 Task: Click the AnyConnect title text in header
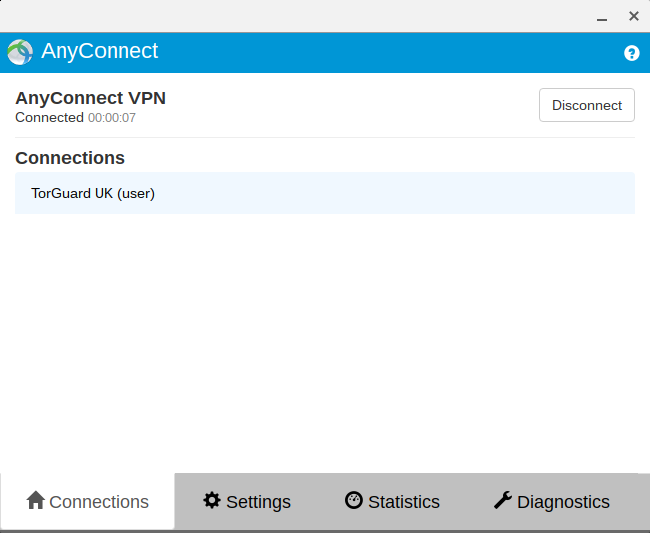pyautogui.click(x=99, y=51)
